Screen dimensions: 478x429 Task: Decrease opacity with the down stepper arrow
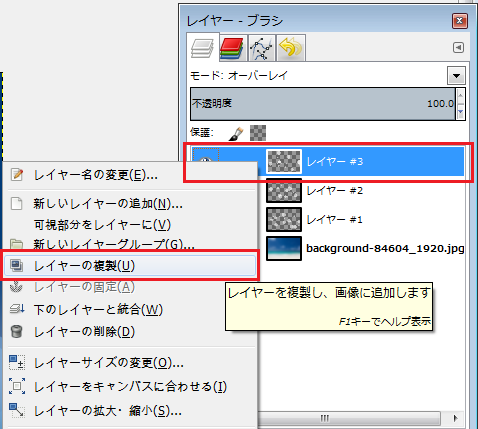tap(460, 112)
